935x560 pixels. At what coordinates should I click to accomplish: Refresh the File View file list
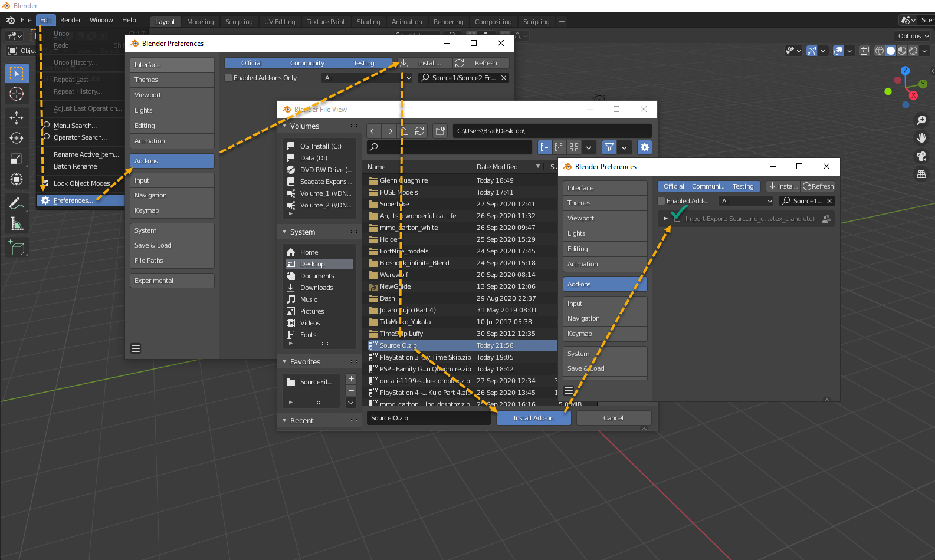click(x=419, y=131)
